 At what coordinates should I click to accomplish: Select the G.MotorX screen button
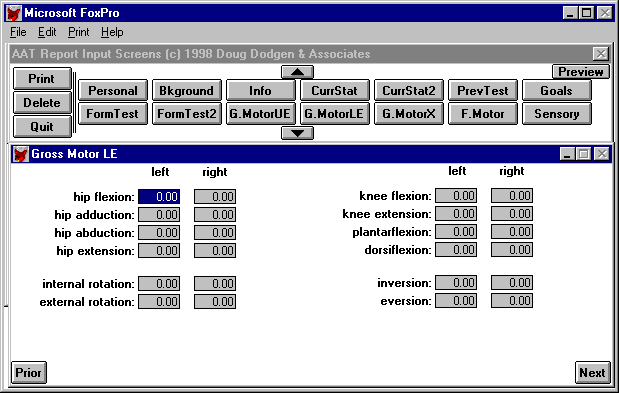point(409,114)
